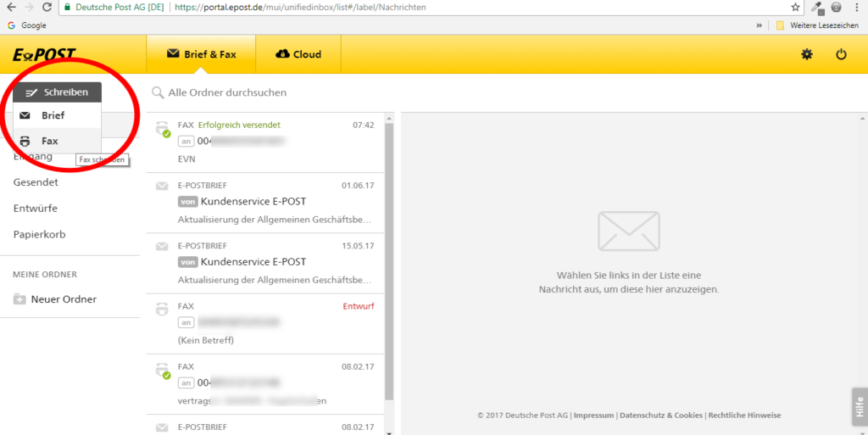
Task: Switch to the Cloud tab
Action: [298, 54]
